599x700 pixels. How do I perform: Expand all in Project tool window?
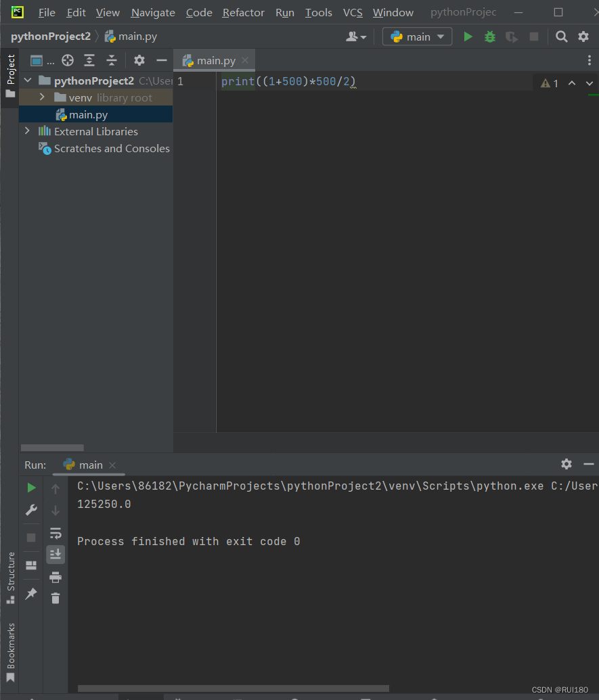click(89, 60)
